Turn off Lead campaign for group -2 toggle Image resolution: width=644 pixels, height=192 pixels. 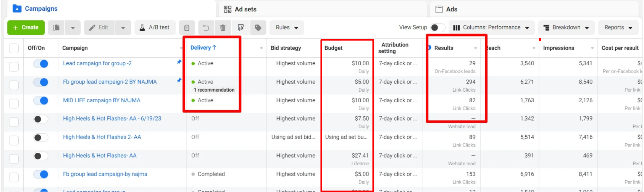[x=41, y=64]
